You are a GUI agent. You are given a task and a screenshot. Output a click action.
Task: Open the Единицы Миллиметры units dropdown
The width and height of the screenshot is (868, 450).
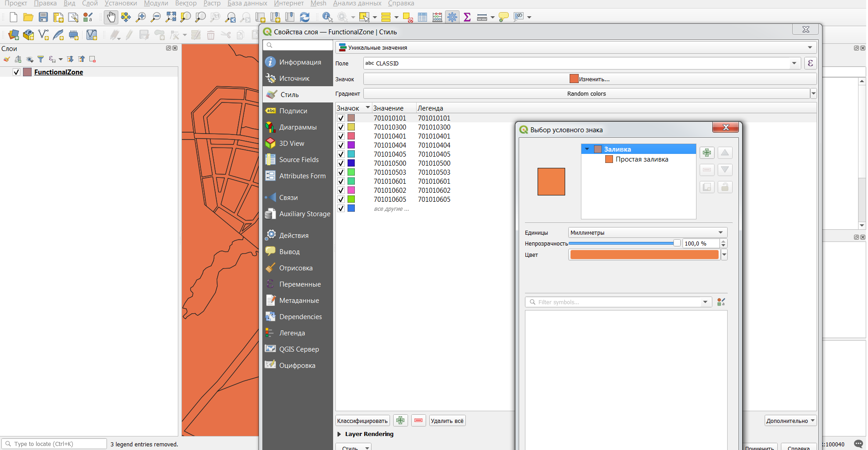[x=647, y=233]
